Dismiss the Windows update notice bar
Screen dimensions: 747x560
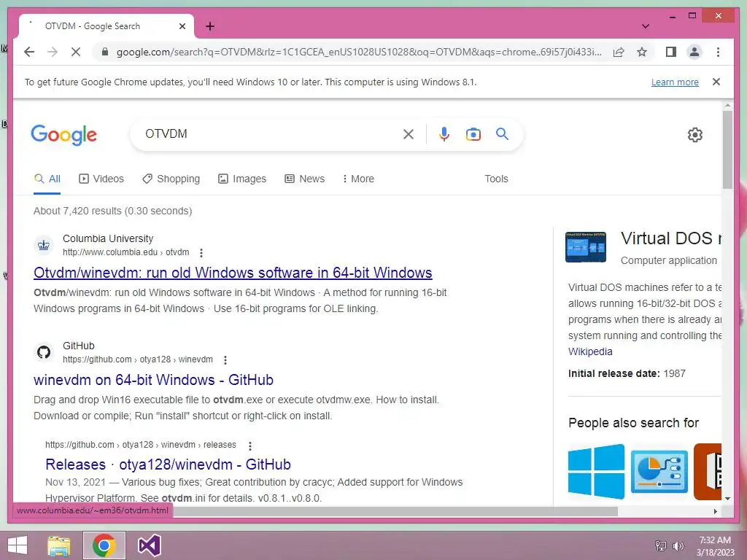pyautogui.click(x=716, y=82)
